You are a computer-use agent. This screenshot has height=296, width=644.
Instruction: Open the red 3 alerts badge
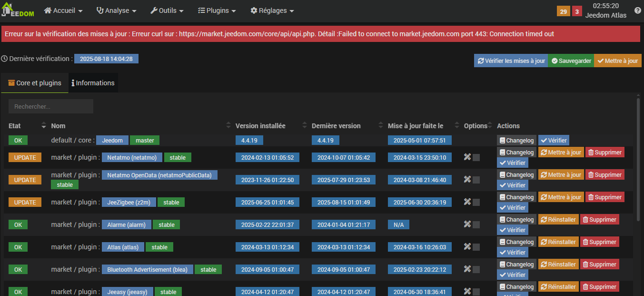click(x=577, y=11)
